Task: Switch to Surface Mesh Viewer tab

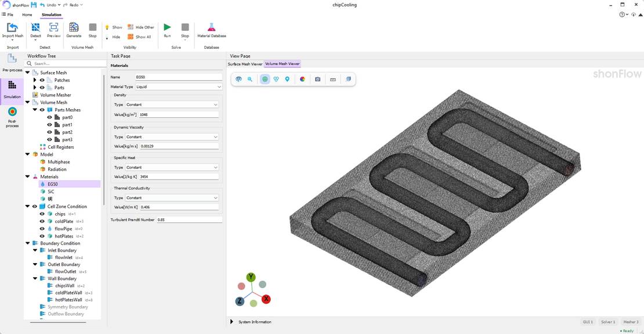Action: point(245,64)
